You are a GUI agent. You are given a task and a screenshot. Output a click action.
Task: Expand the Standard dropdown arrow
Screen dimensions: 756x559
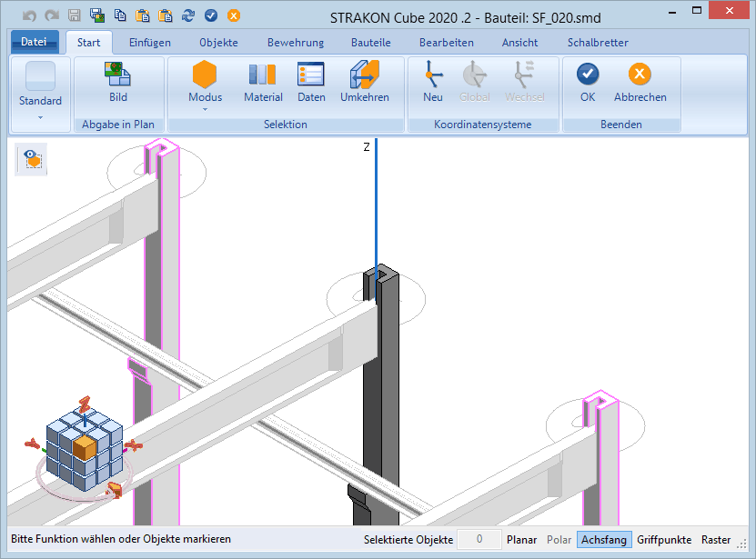41,117
